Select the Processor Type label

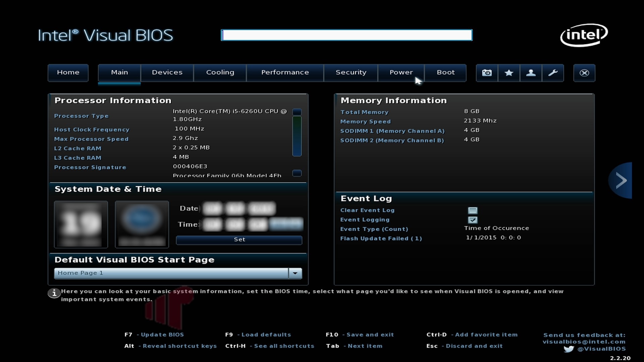point(81,116)
